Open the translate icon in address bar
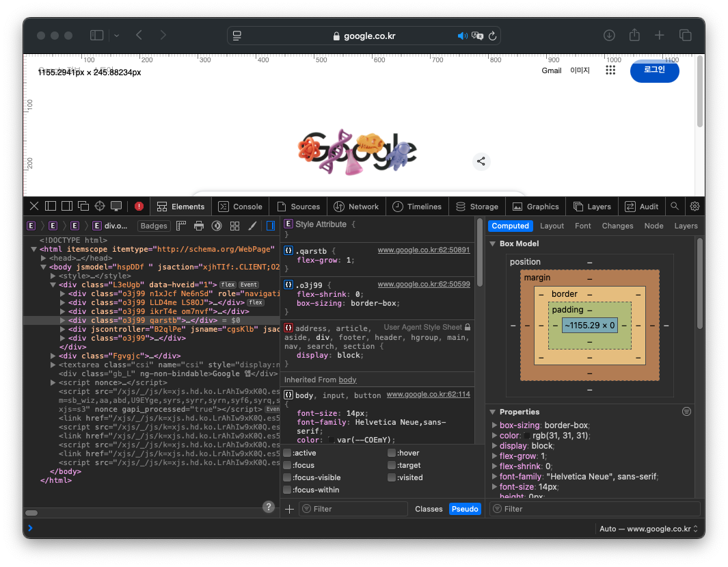This screenshot has height=567, width=728. pyautogui.click(x=477, y=36)
